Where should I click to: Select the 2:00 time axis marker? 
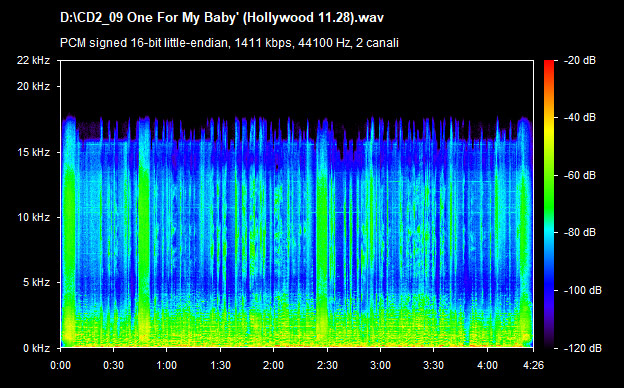click(x=273, y=365)
